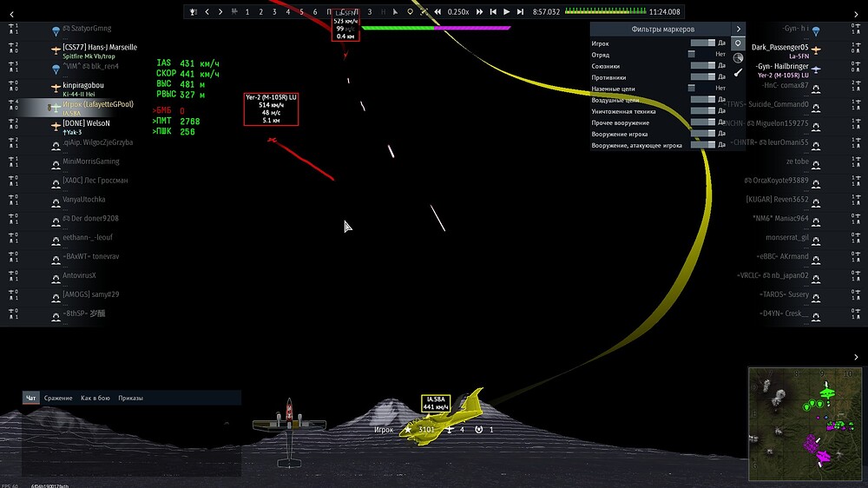The width and height of the screenshot is (868, 488).
Task: Disable the Противники marker filter
Action: [702, 77]
